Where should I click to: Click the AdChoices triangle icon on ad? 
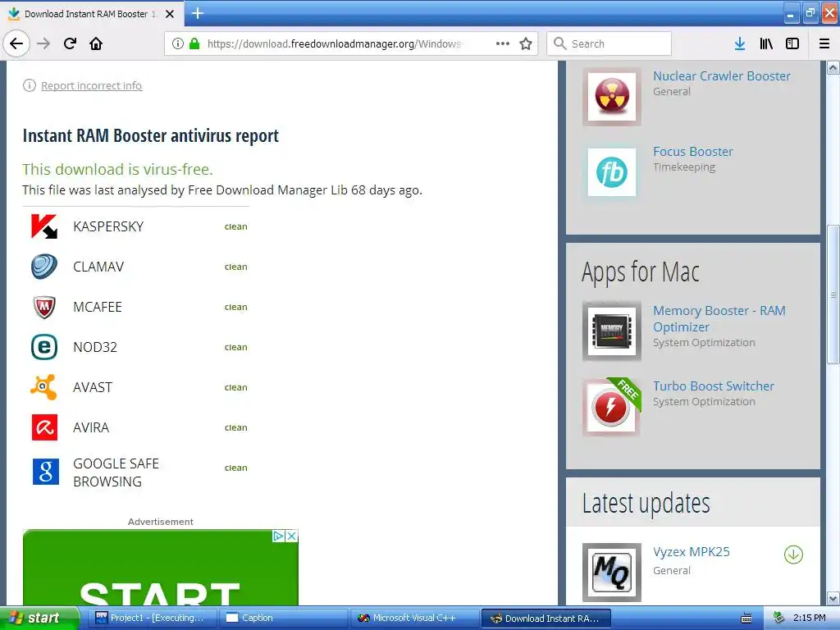[x=279, y=536]
